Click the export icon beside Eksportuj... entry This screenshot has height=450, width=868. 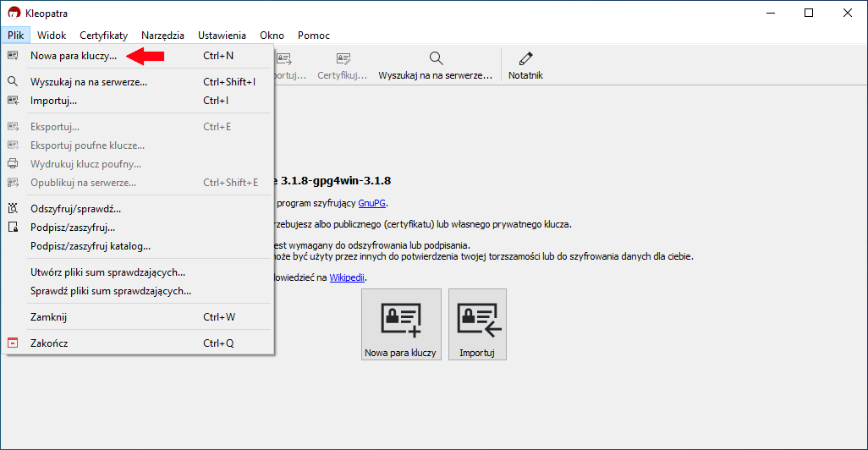13,126
